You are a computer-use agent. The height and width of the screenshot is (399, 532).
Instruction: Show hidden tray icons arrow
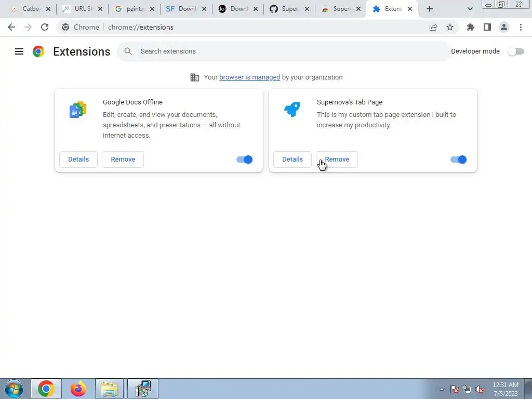pyautogui.click(x=442, y=390)
